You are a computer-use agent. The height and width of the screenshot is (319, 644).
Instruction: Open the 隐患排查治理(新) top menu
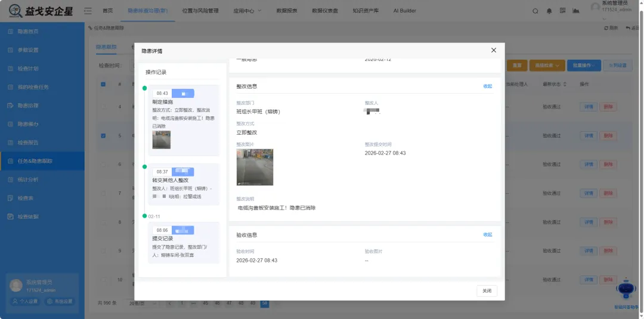[148, 11]
